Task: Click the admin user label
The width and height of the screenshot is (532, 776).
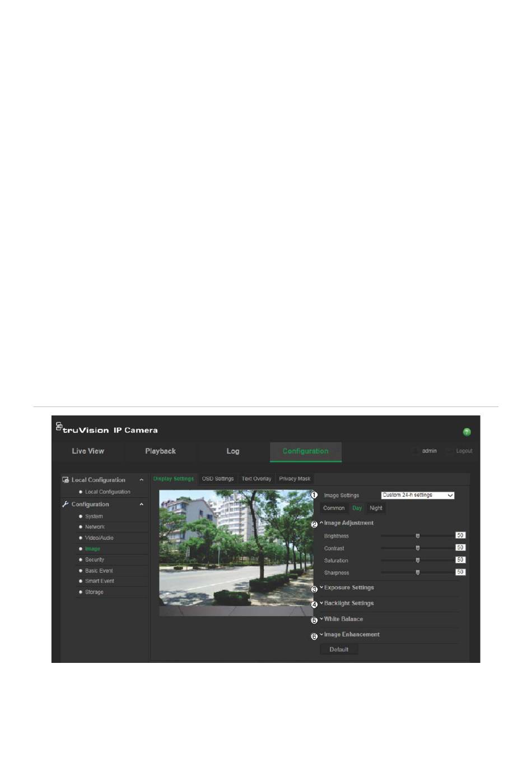Action: (x=430, y=451)
